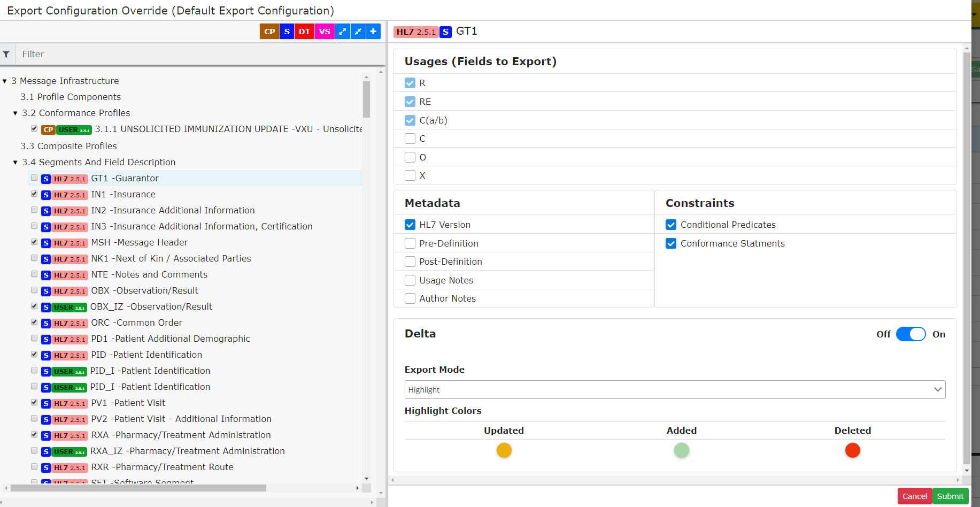The height and width of the screenshot is (507, 980).
Task: Uncheck the R usage checkbox
Action: [x=410, y=83]
